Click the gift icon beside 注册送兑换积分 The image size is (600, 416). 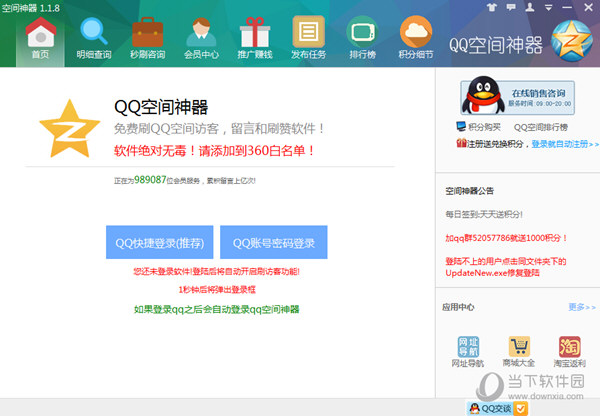461,143
